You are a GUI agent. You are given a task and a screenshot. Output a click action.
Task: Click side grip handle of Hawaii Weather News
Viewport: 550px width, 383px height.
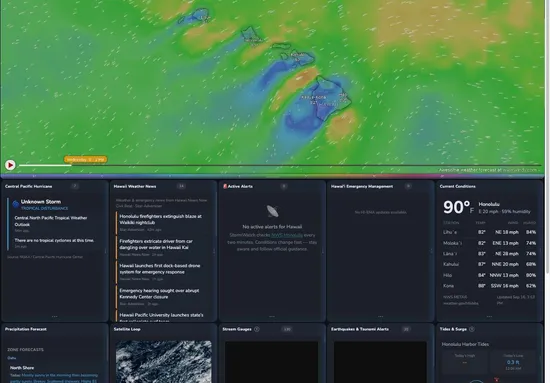click(214, 251)
